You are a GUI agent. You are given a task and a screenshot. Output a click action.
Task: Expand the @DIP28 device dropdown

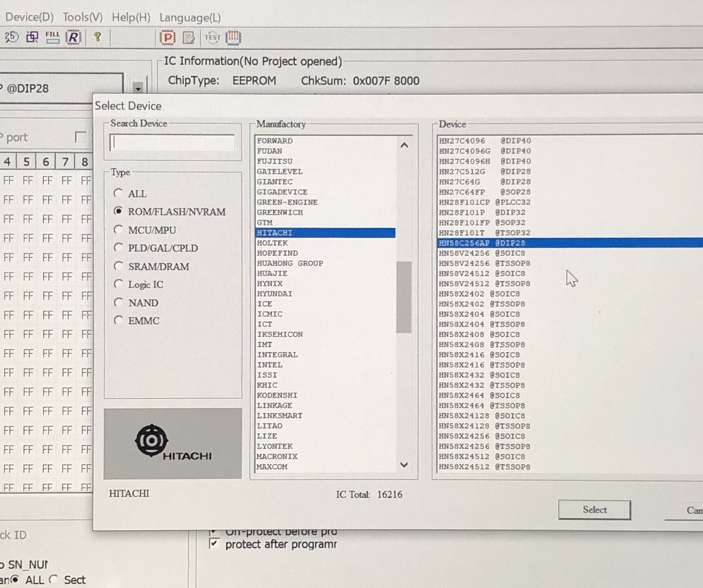(x=138, y=88)
